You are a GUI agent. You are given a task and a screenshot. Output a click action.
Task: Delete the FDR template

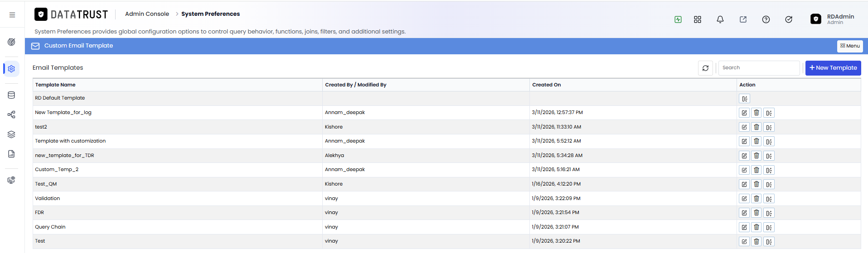tap(756, 213)
